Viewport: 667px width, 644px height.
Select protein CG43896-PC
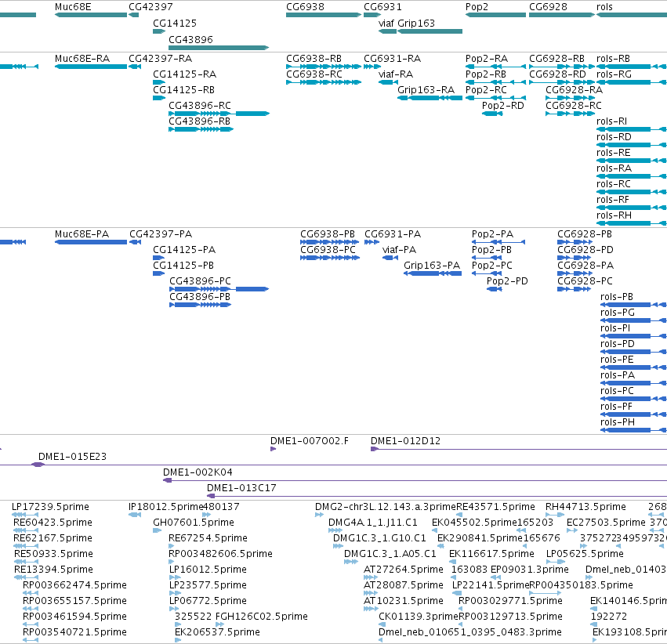point(201,281)
